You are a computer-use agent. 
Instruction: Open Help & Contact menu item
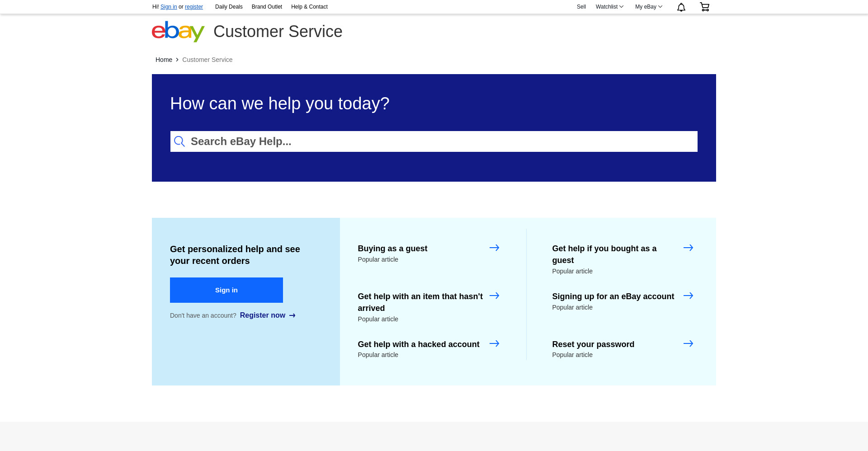coord(309,7)
